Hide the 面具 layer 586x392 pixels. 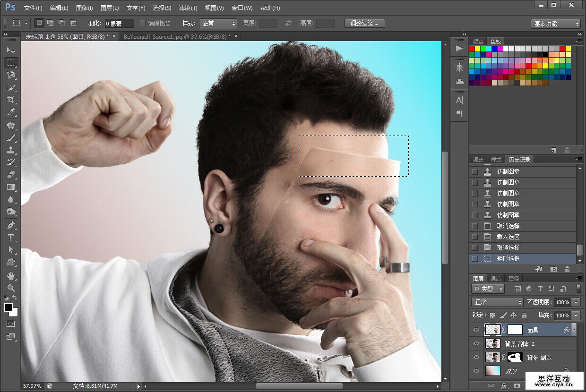pyautogui.click(x=476, y=330)
